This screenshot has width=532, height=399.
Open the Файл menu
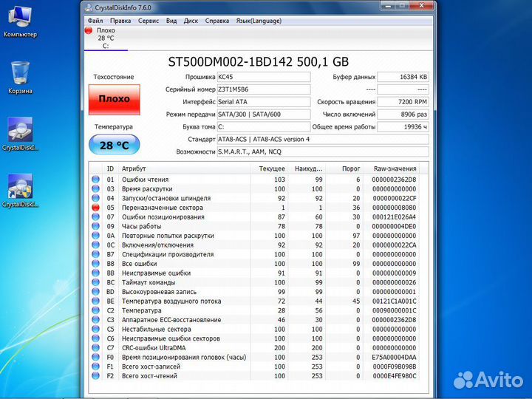tap(95, 21)
